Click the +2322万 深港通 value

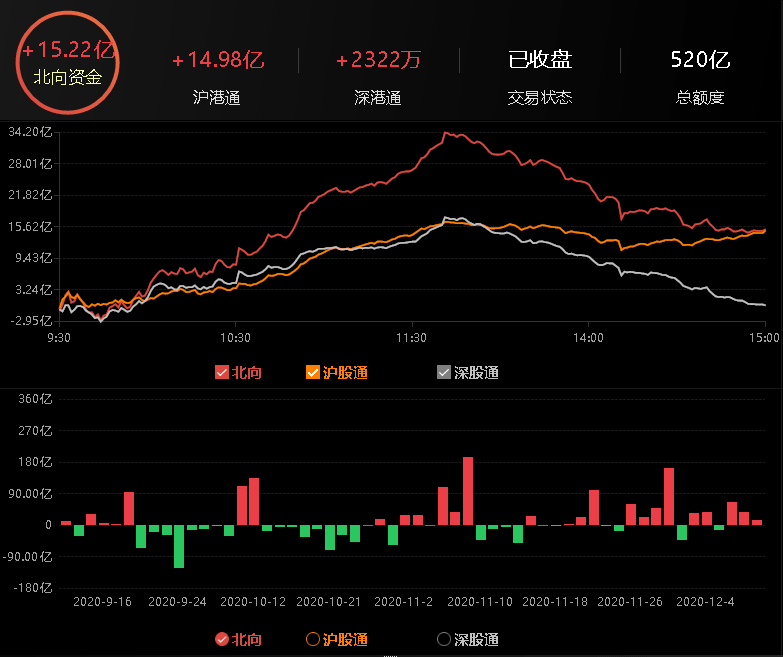pyautogui.click(x=378, y=60)
